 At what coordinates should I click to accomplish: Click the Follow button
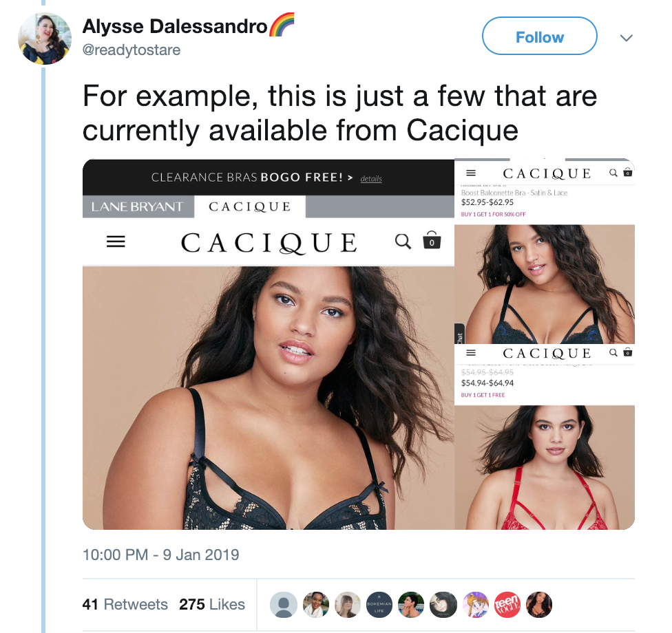point(540,36)
